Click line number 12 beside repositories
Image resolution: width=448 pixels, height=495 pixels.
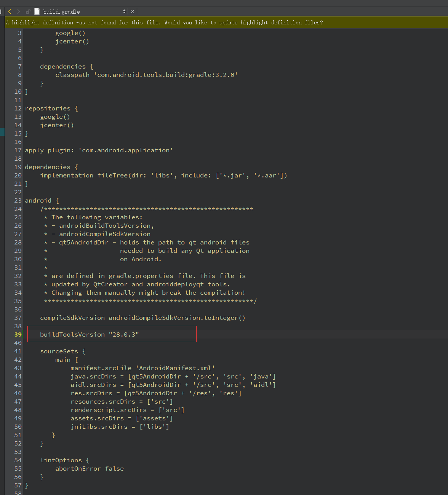[18, 108]
